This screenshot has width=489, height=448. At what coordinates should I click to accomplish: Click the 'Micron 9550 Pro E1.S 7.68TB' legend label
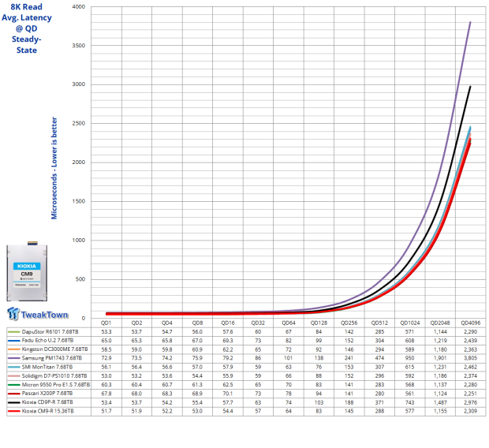(x=56, y=385)
